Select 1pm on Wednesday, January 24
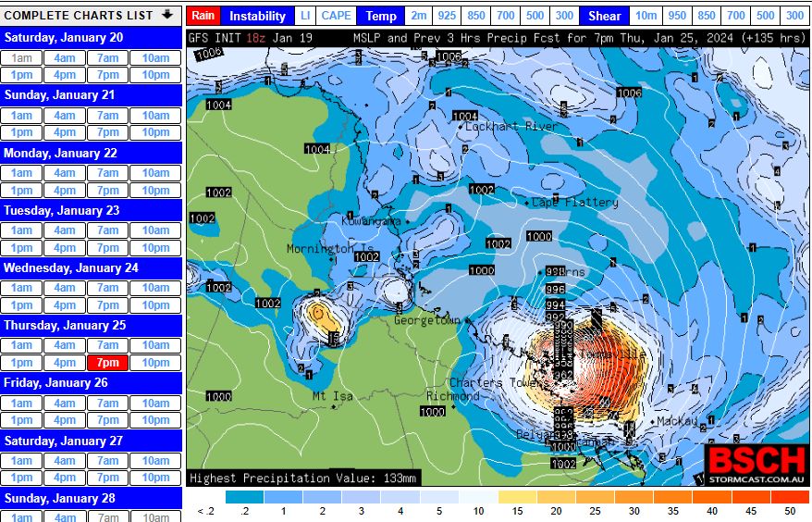Viewport: 812px width, 522px height. pyautogui.click(x=21, y=305)
